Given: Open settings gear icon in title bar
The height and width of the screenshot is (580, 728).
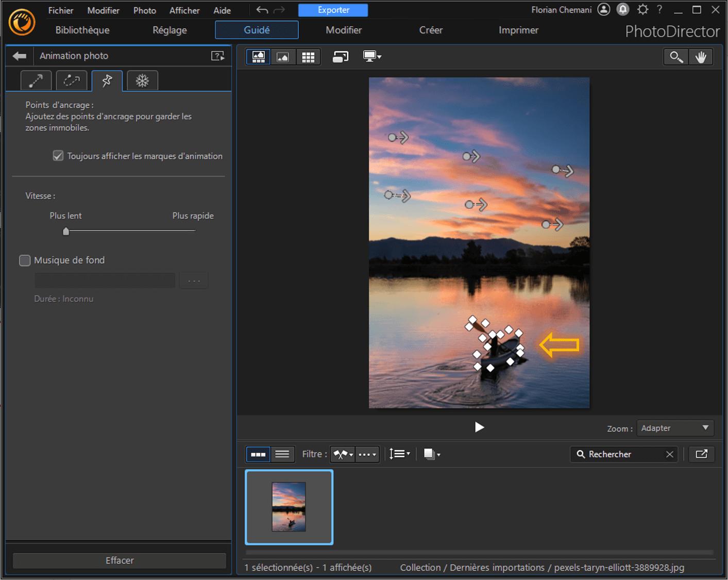Looking at the screenshot, I should [642, 9].
